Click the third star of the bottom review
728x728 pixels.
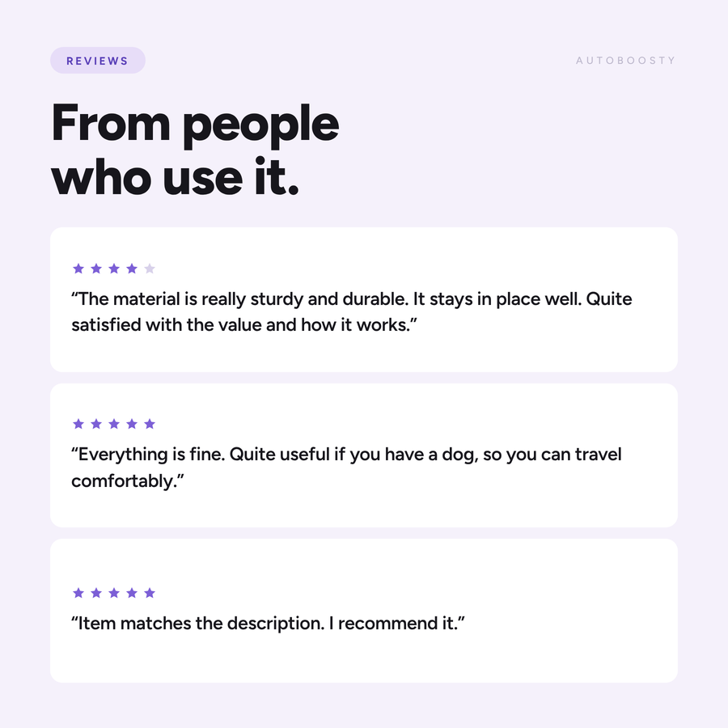[x=114, y=592]
